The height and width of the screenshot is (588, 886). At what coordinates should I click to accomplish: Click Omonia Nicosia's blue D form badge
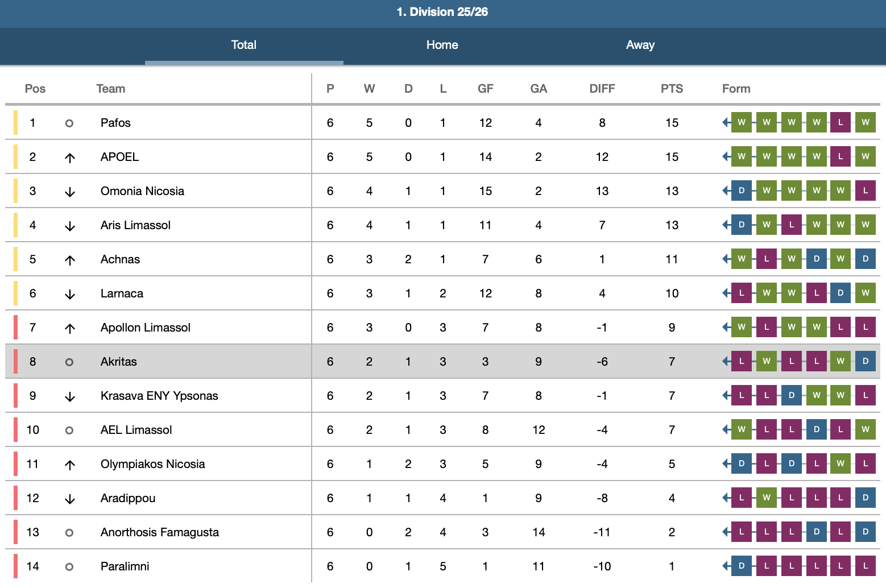(x=741, y=191)
